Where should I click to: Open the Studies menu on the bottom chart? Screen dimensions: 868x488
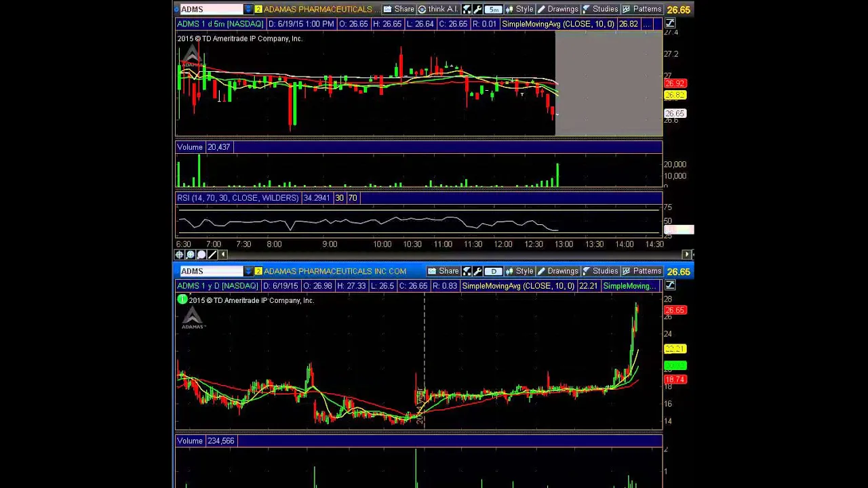point(599,271)
